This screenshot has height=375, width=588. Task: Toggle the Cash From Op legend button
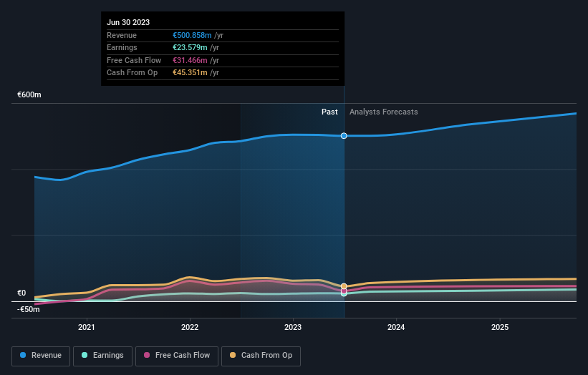[x=261, y=356]
